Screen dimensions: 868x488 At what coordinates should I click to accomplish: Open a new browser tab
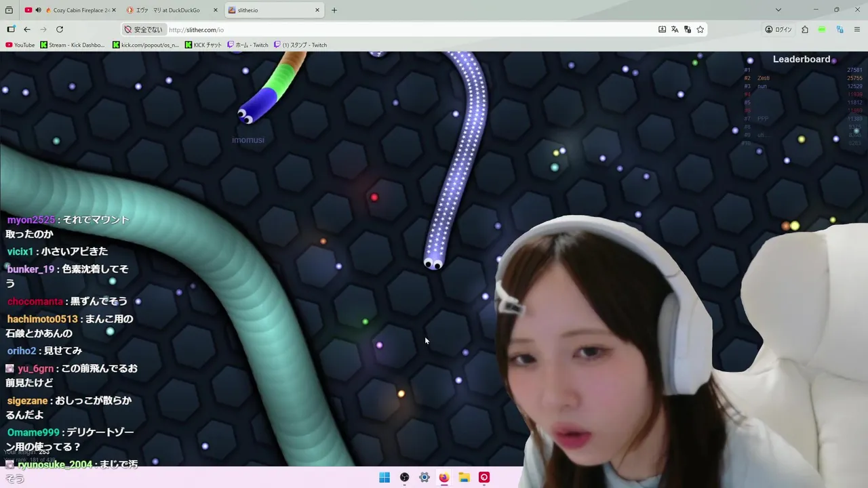coord(334,10)
